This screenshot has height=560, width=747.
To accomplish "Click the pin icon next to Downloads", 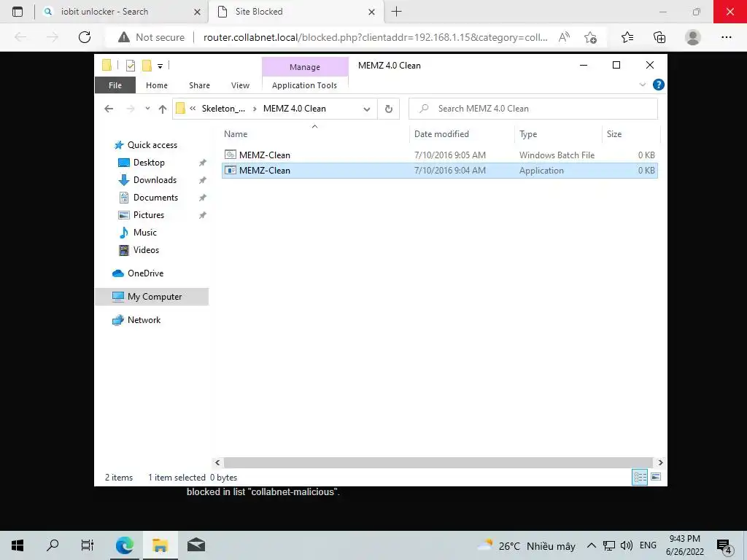I will click(203, 181).
